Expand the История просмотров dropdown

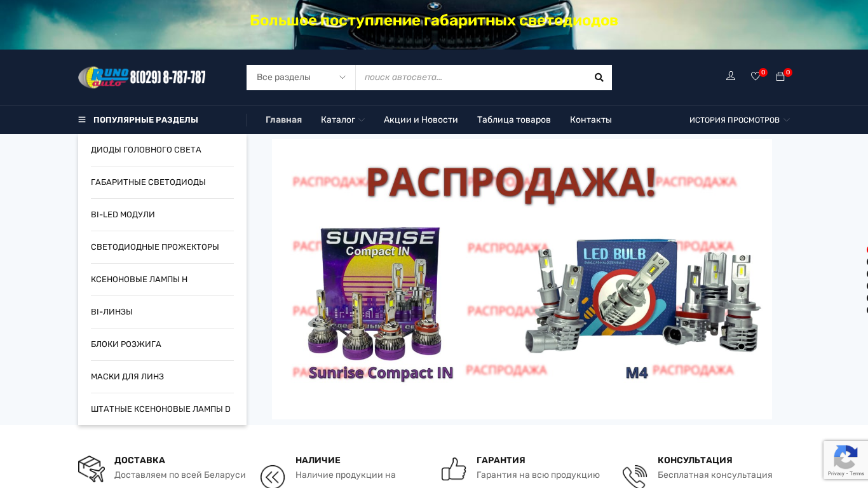coord(740,120)
